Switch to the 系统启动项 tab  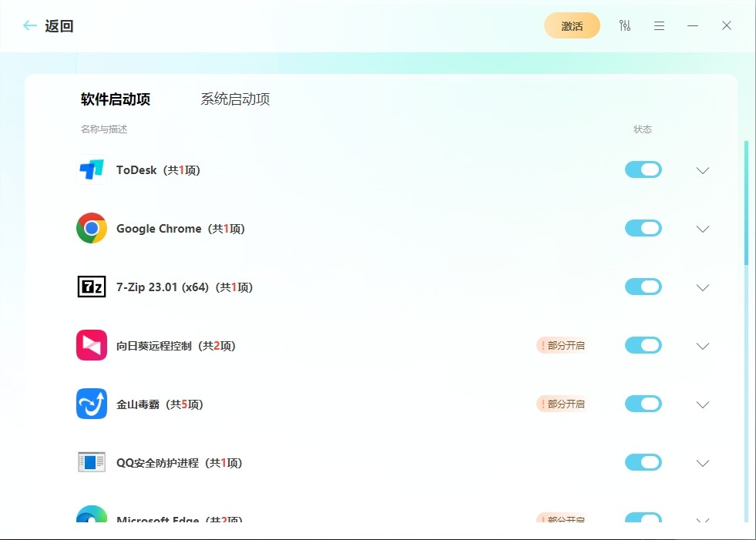[234, 99]
